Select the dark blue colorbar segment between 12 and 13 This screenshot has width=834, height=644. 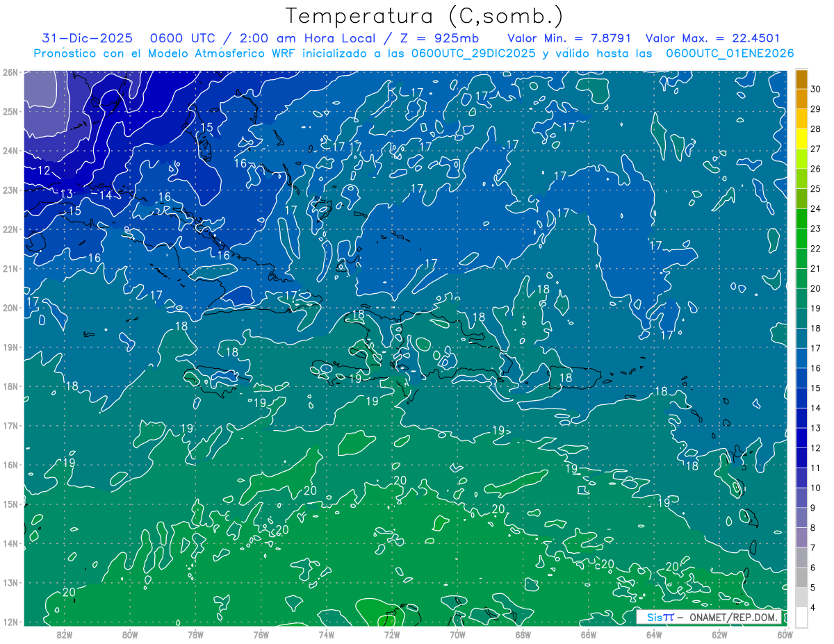click(x=801, y=438)
